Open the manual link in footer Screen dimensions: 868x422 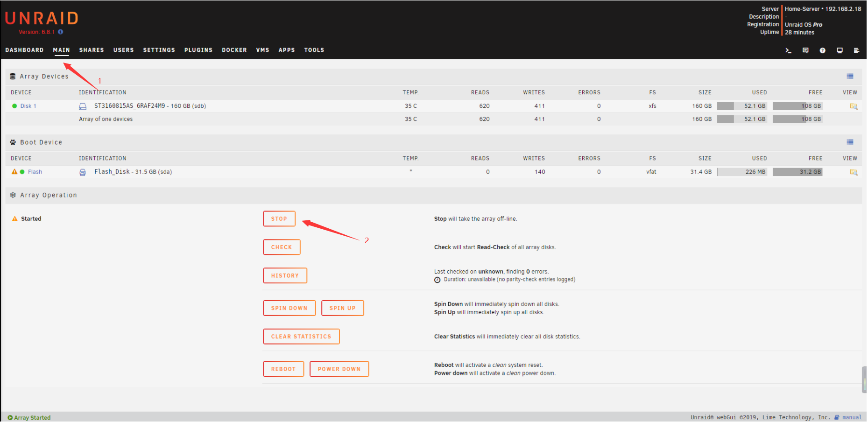(852, 417)
